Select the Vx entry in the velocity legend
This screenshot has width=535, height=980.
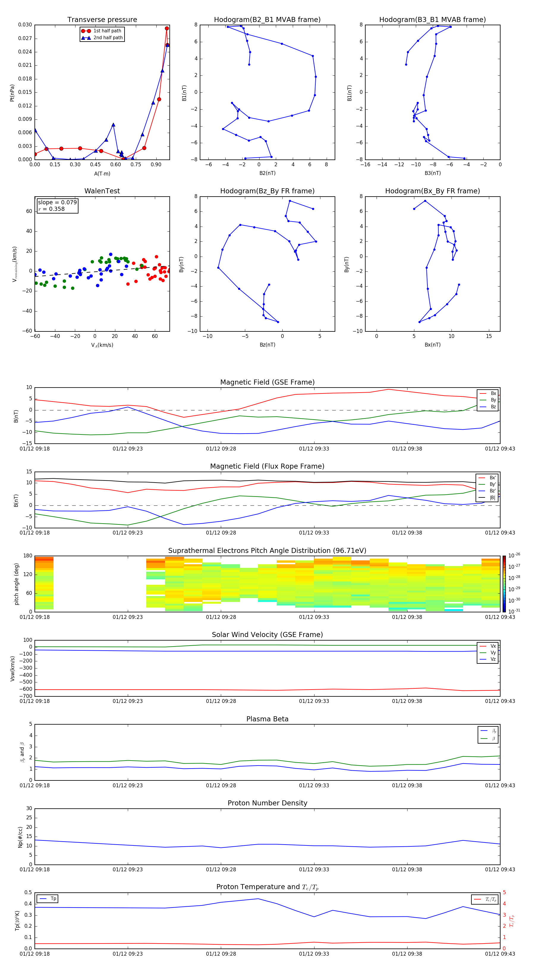tap(488, 646)
